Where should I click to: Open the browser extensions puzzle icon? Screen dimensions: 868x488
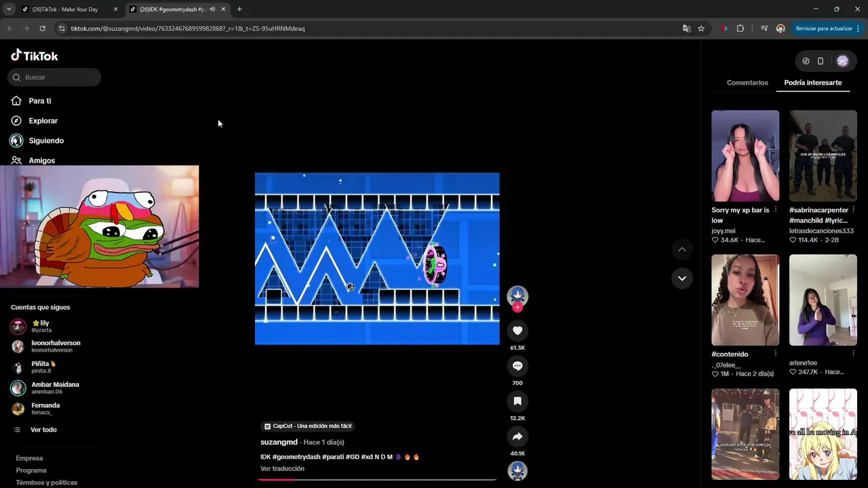tap(740, 28)
